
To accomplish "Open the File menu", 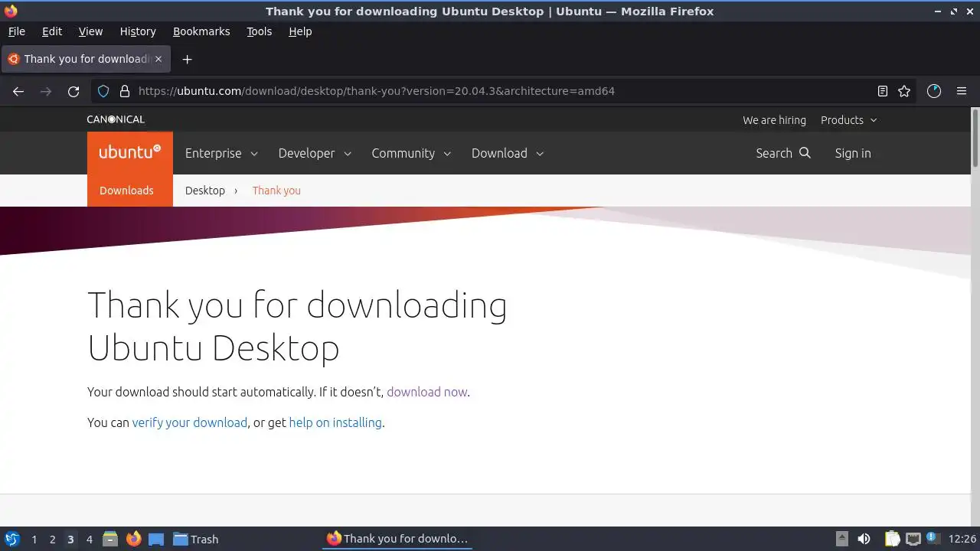I will pyautogui.click(x=16, y=31).
